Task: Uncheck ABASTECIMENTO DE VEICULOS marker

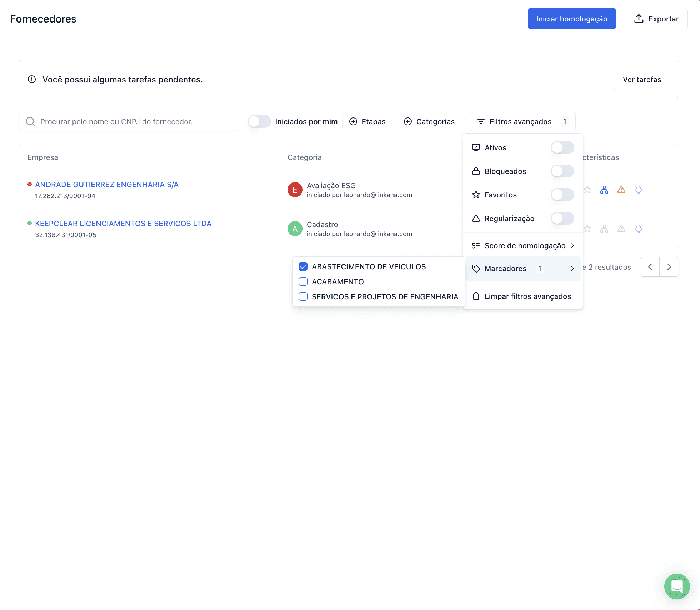Action: (x=303, y=266)
